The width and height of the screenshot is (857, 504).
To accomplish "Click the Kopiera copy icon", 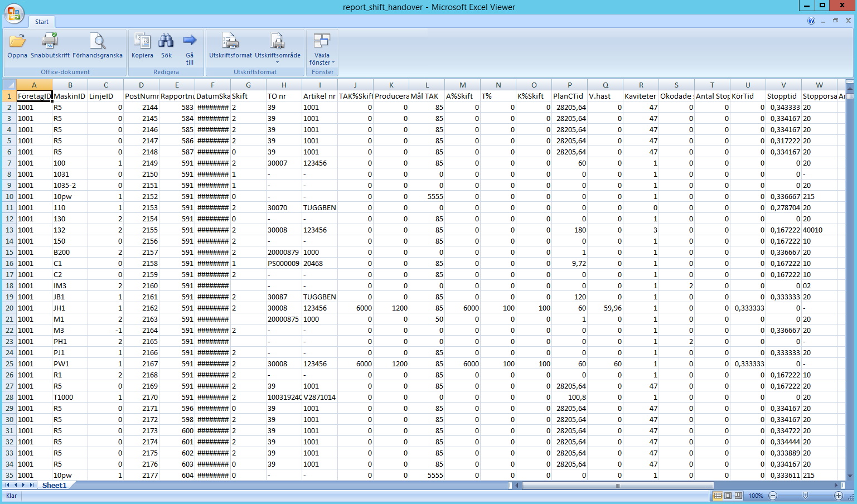I will click(x=142, y=45).
